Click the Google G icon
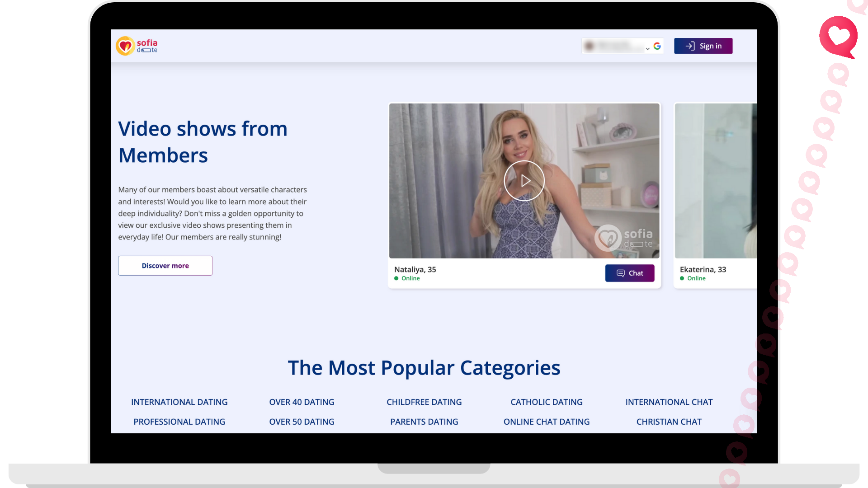The width and height of the screenshot is (868, 488). pos(657,46)
